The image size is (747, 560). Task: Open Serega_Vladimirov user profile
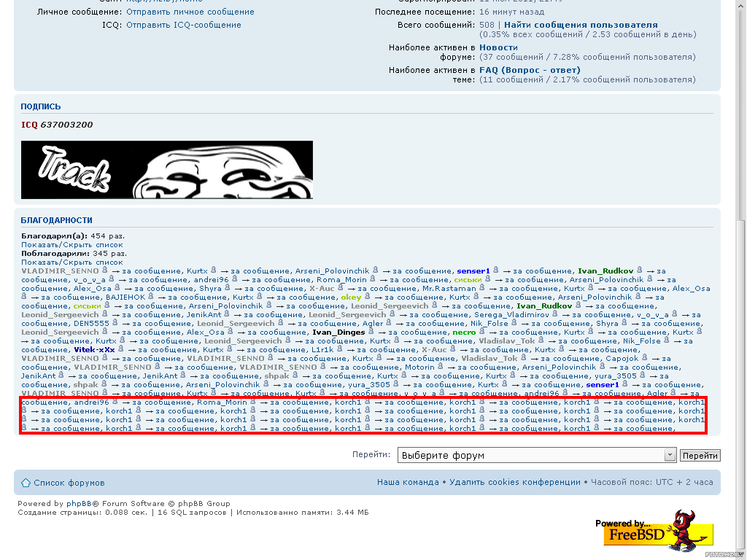pyautogui.click(x=511, y=314)
